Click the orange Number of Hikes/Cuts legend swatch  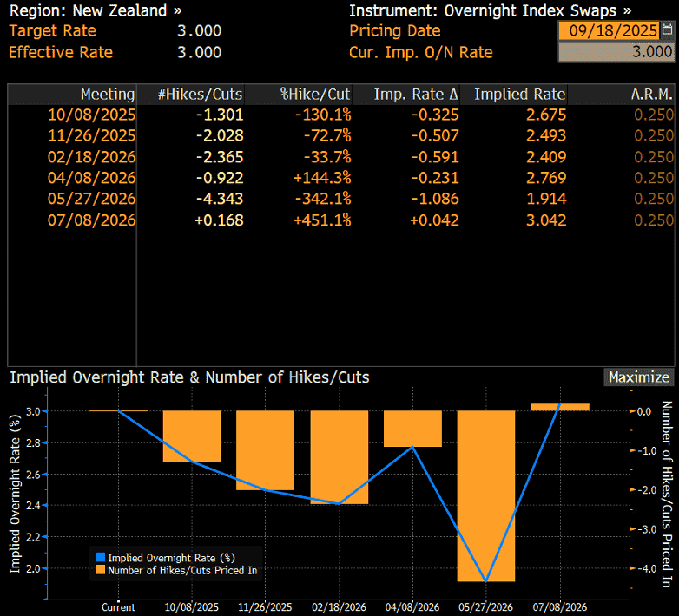101,570
